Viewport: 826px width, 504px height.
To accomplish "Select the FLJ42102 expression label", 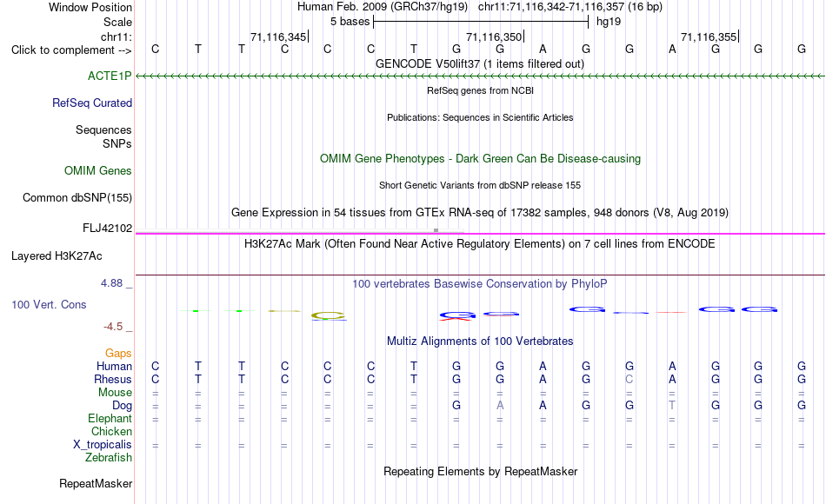I will [x=108, y=228].
